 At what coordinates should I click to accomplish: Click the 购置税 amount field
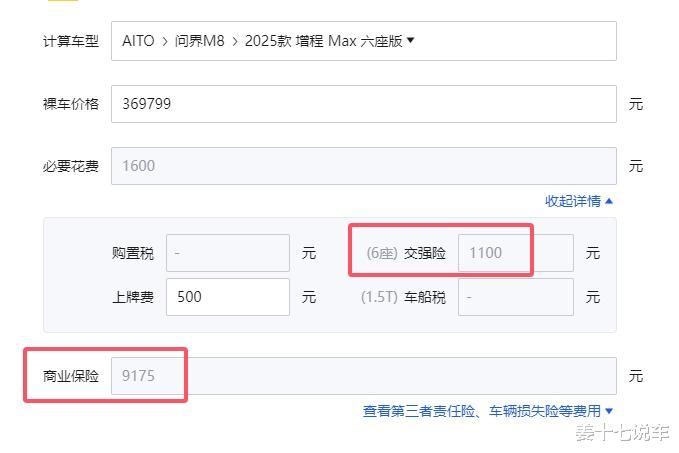click(x=228, y=253)
